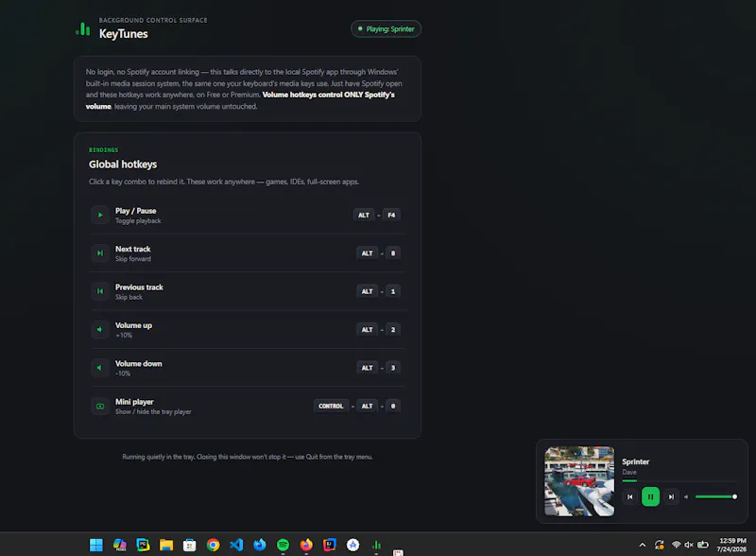Rebind the Play / Pause ALT + F4 combo
The image size is (756, 556).
377,216
